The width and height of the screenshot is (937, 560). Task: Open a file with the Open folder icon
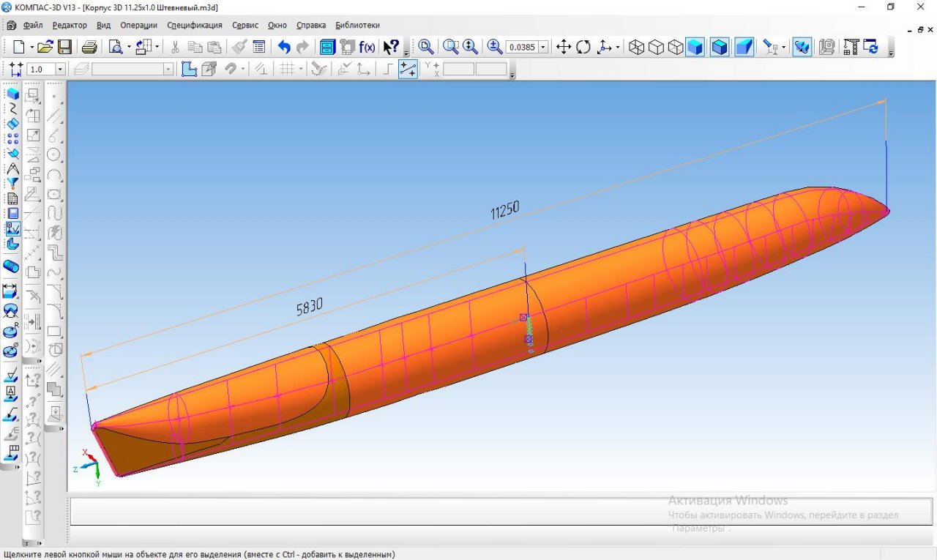(45, 48)
